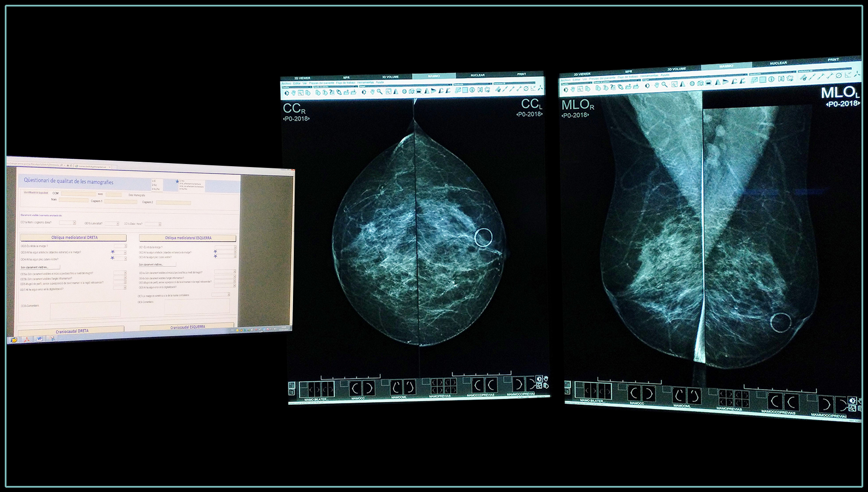
Task: Click the Craniocaudal ESQUERRA header button
Action: point(187,327)
